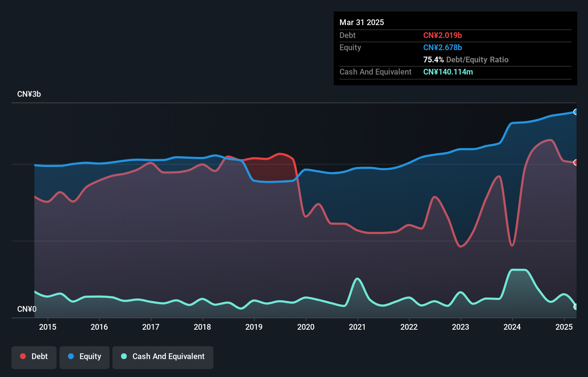Toggle the Equity legend series
This screenshot has height=377, width=588.
point(85,357)
